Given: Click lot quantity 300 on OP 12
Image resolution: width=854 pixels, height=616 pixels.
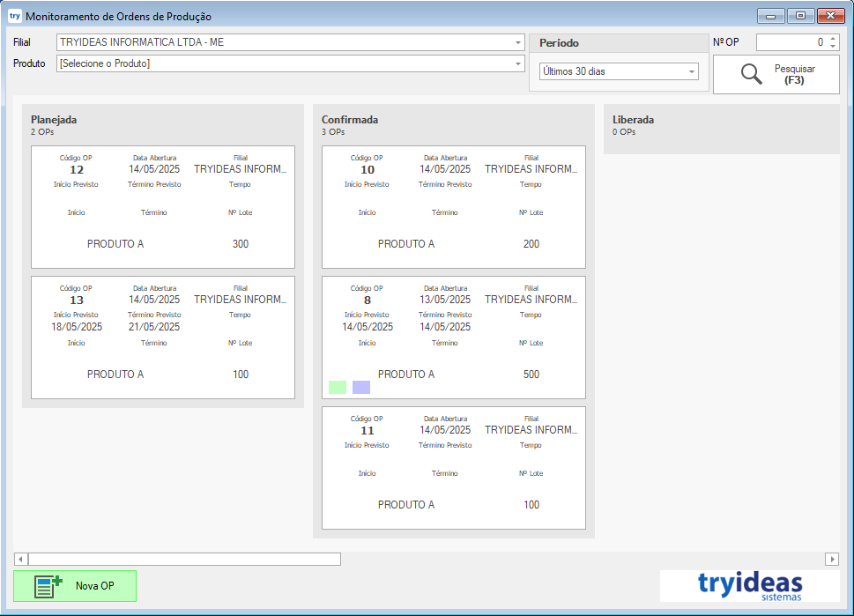Looking at the screenshot, I should (x=241, y=244).
